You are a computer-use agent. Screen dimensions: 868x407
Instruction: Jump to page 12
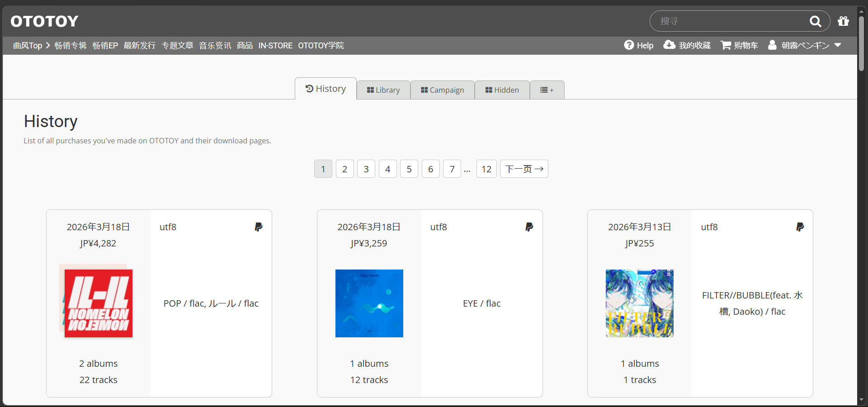coord(486,169)
